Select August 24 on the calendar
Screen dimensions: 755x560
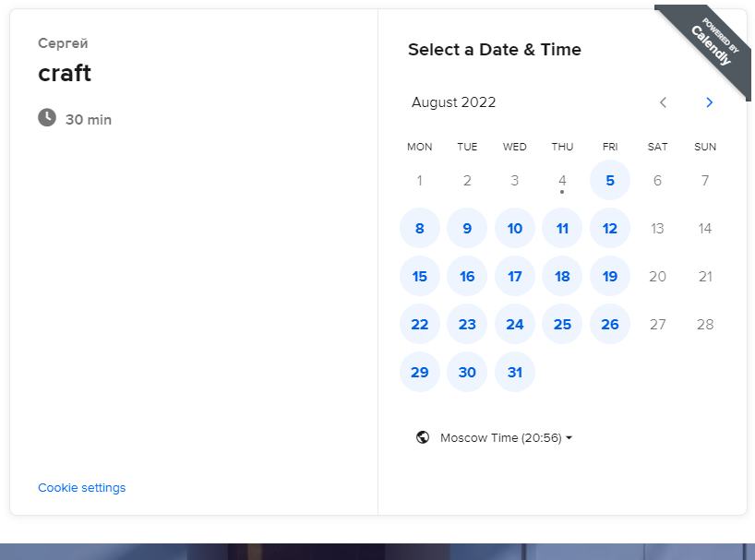(515, 324)
